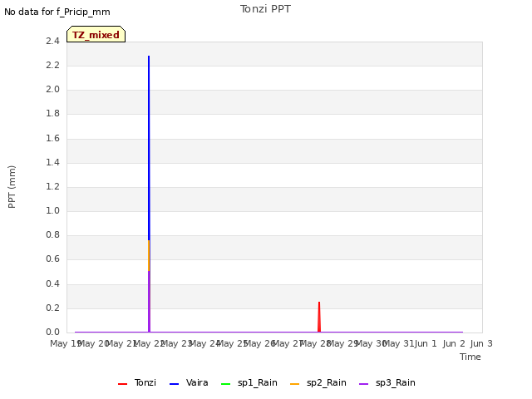532x399 pixels.
Task: Click the tall blue Vaira spike
Action: coord(149,148)
